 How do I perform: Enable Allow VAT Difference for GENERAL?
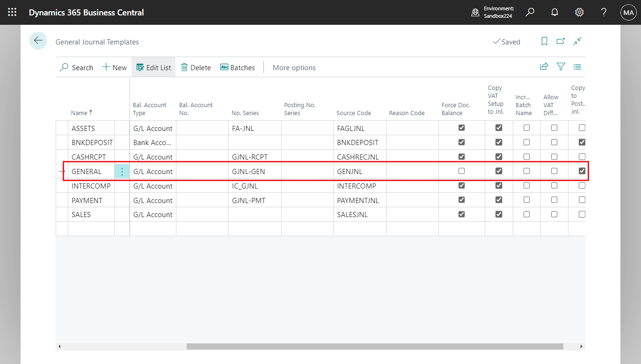554,171
